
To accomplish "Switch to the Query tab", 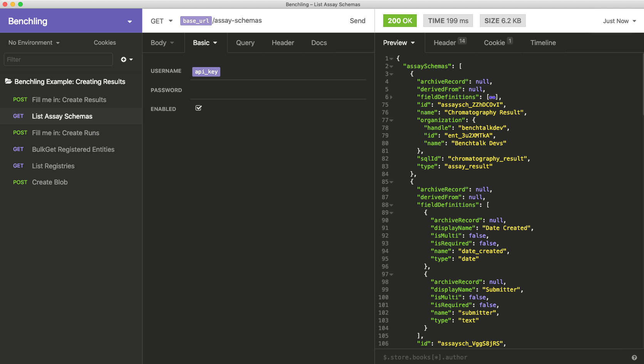I will pyautogui.click(x=245, y=43).
